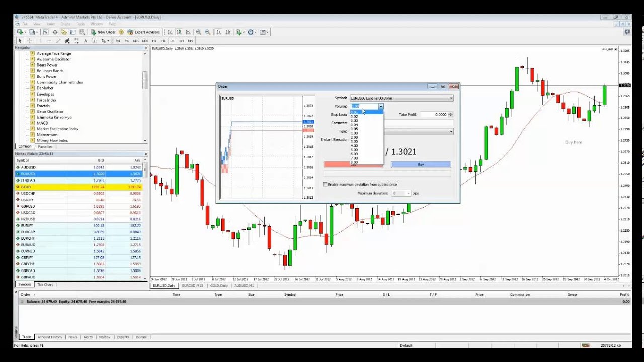Click the zoom out magnifier icon
This screenshot has width=644, height=362.
[208, 32]
